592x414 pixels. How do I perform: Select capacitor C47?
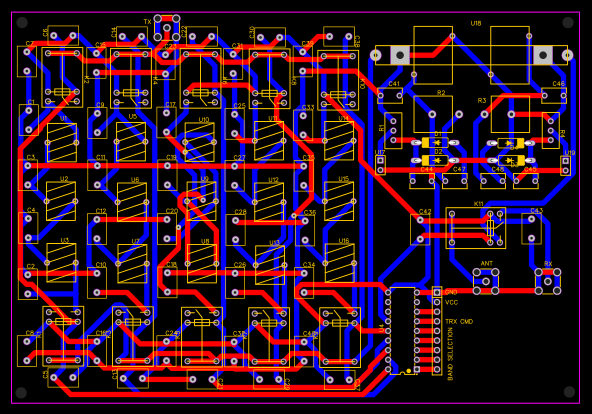[x=455, y=181]
